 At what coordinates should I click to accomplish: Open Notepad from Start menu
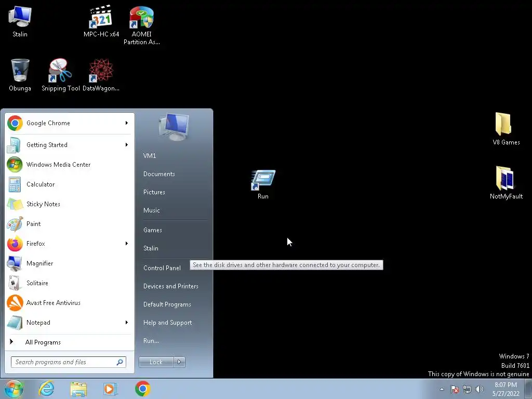70,323
